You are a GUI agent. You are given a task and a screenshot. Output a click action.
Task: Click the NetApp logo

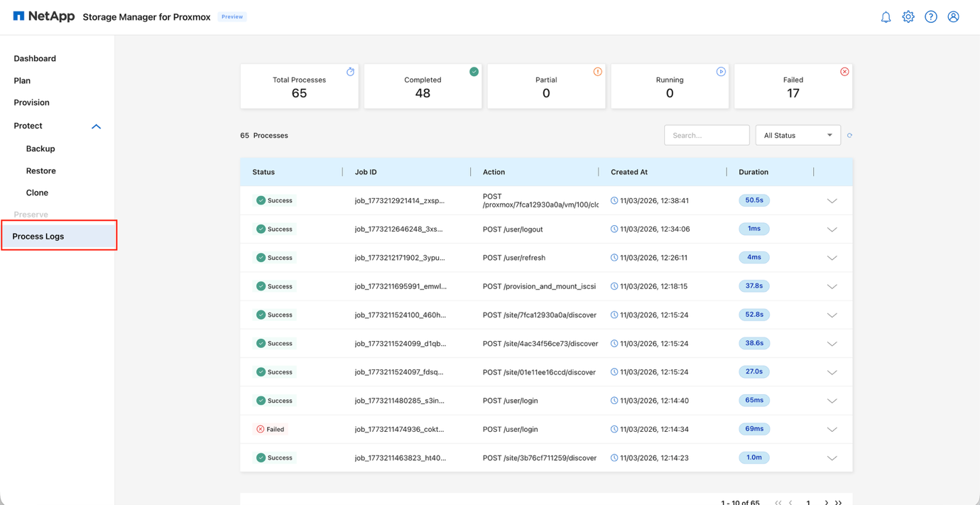43,16
